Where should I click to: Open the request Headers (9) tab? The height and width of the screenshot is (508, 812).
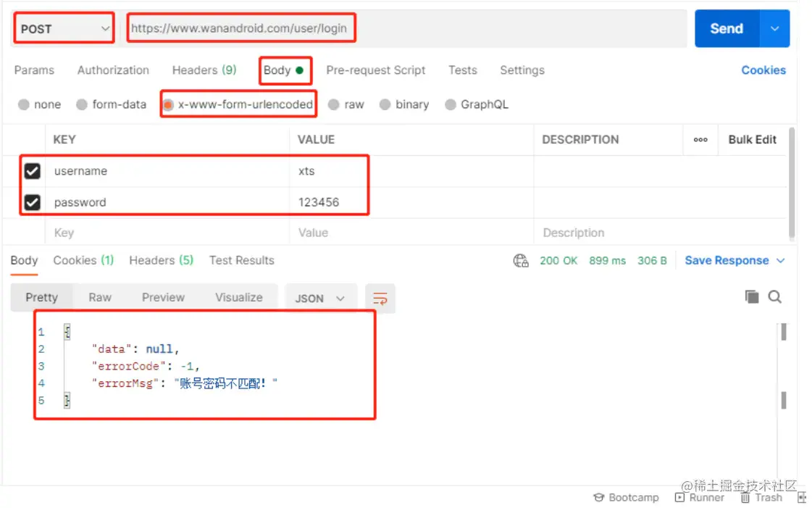point(204,70)
